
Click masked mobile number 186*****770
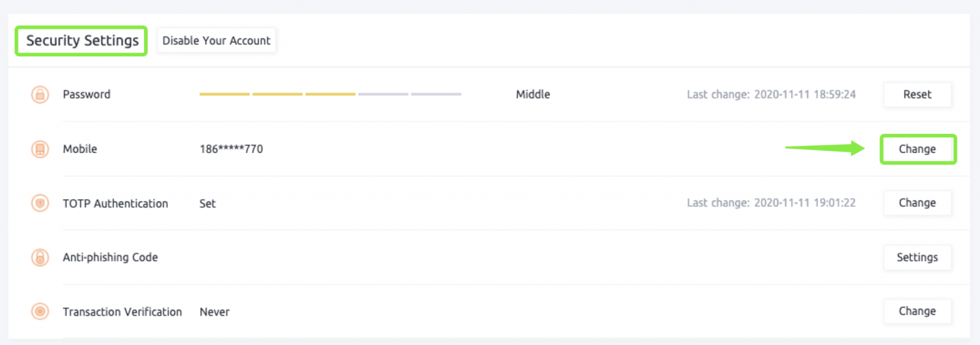231,149
